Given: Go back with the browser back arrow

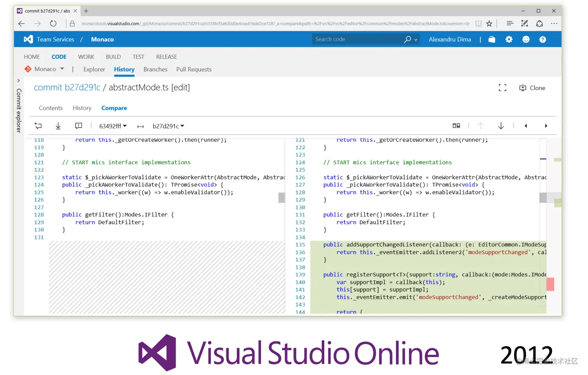Looking at the screenshot, I should click(x=22, y=24).
